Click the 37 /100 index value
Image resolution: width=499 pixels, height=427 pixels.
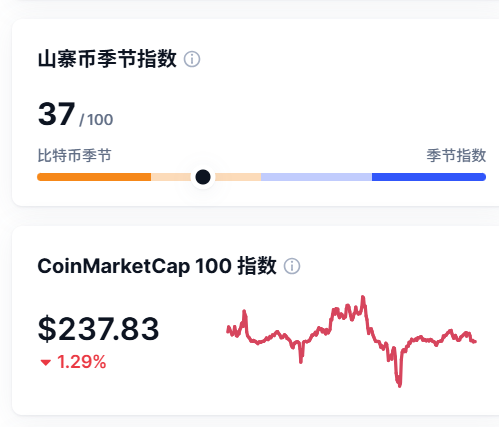[x=75, y=115]
